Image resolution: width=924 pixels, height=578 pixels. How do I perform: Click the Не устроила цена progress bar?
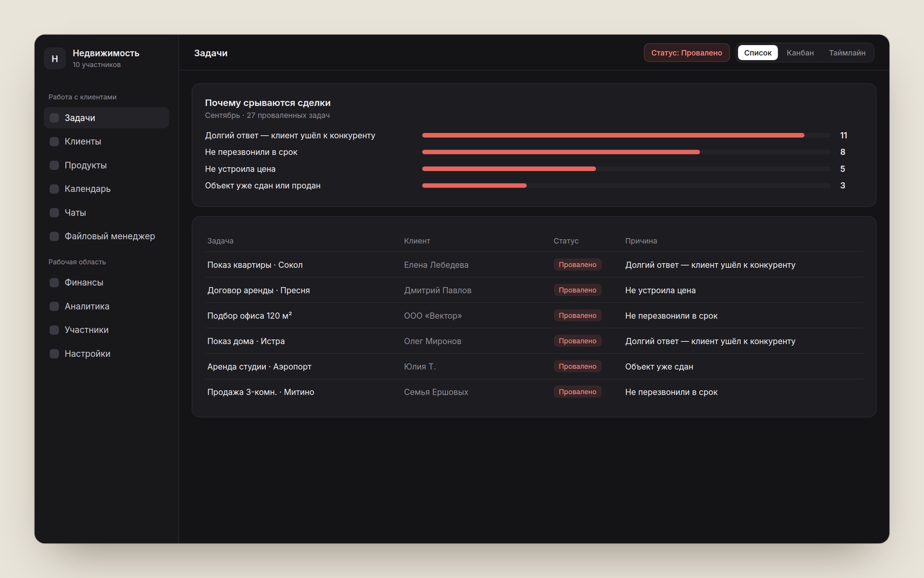[626, 169]
